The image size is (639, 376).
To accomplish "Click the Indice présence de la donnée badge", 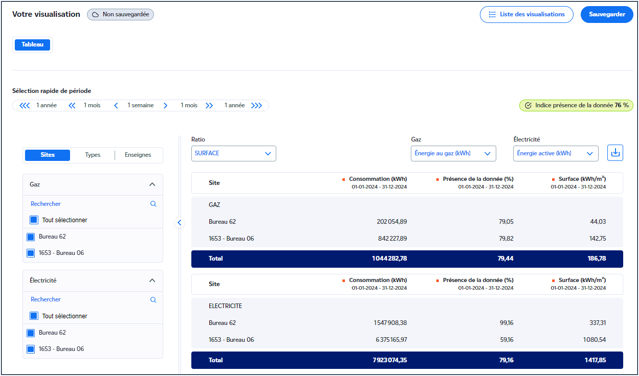I will (576, 106).
